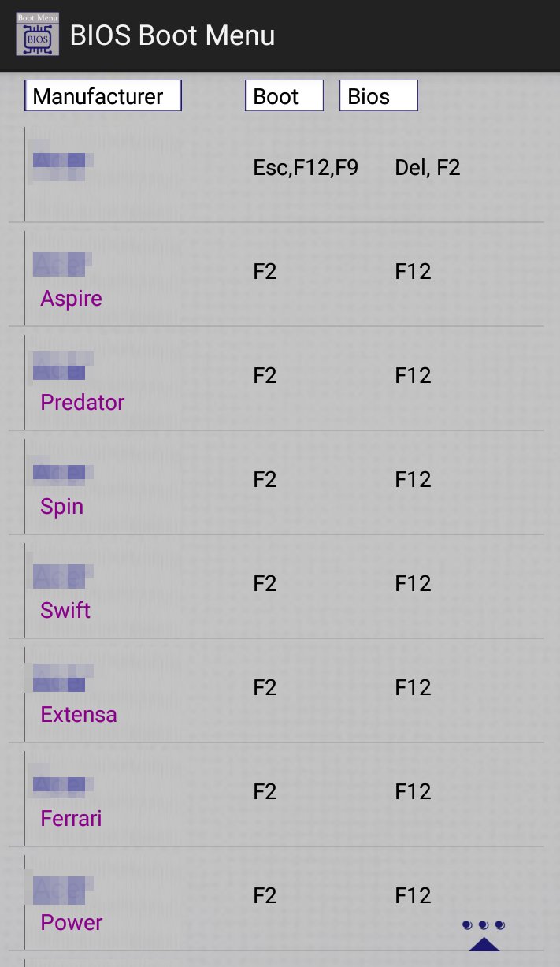
Task: Click the scroll-to-top triangle arrow
Action: pos(484,943)
